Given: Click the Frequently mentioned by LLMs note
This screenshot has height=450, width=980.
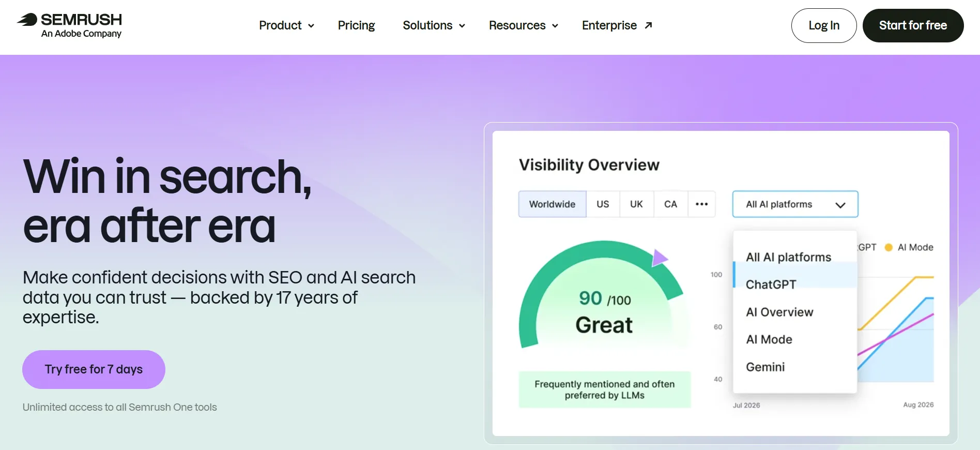Looking at the screenshot, I should pos(605,389).
